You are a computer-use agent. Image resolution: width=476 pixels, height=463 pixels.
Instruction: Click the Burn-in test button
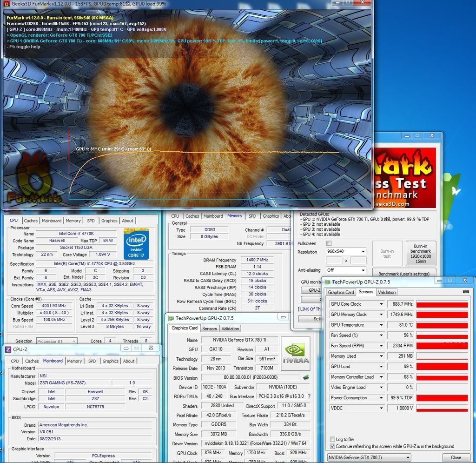[x=387, y=254]
